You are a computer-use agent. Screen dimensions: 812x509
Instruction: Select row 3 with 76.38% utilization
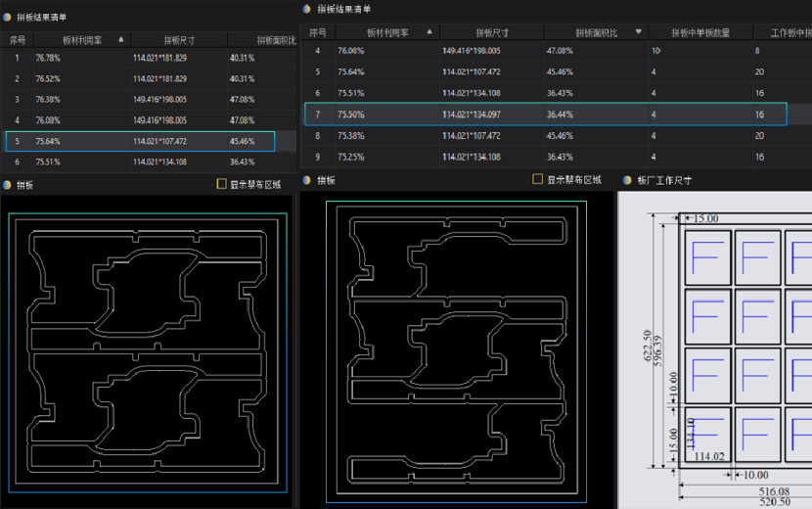149,100
